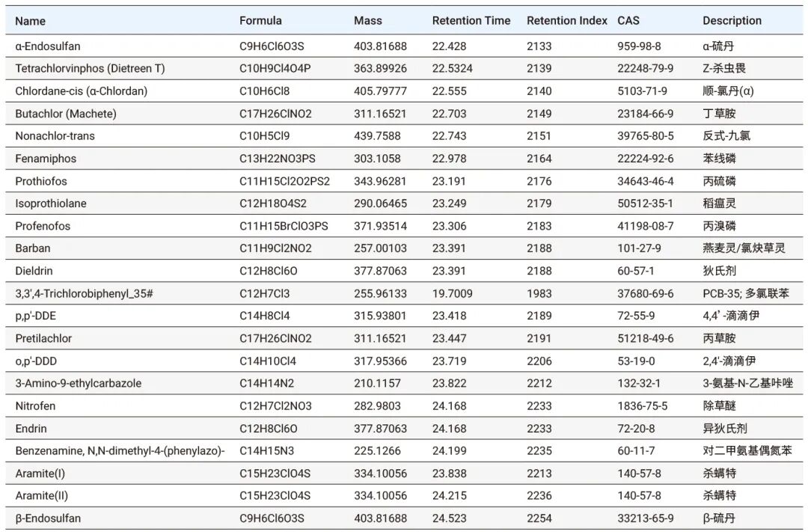Viewport: 808px width, 532px height.
Task: Click CAS number 60-57-1
Action: [x=636, y=271]
